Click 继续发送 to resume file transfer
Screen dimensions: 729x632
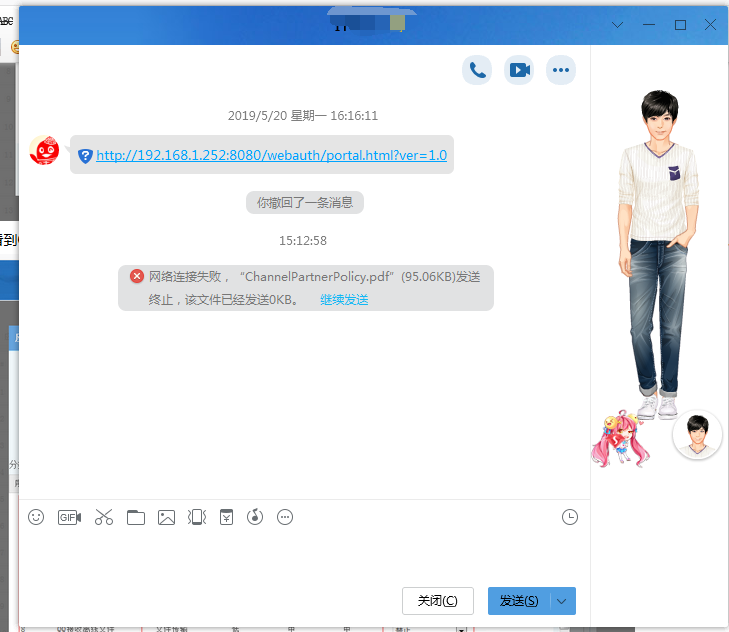point(344,300)
